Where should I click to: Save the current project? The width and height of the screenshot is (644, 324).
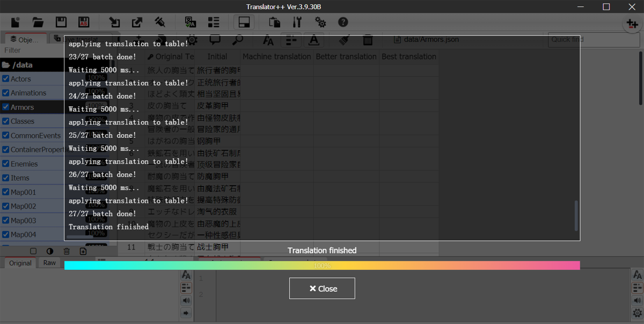[61, 22]
